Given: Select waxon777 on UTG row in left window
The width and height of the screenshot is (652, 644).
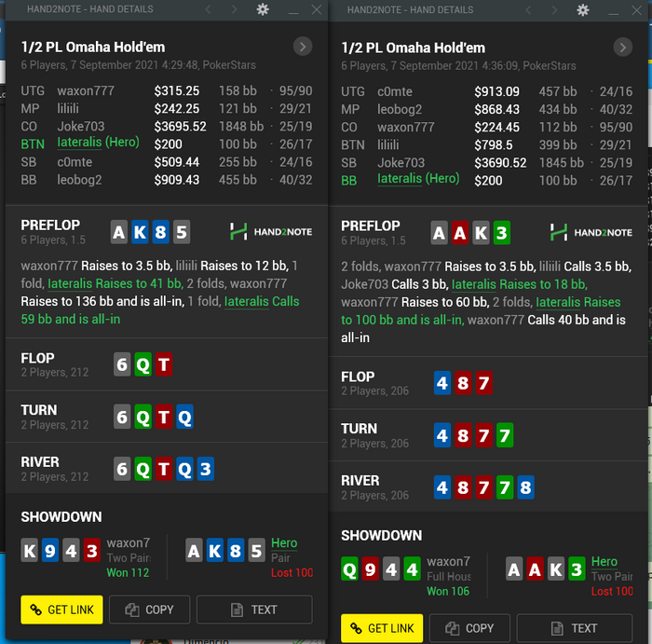Looking at the screenshot, I should (x=86, y=90).
